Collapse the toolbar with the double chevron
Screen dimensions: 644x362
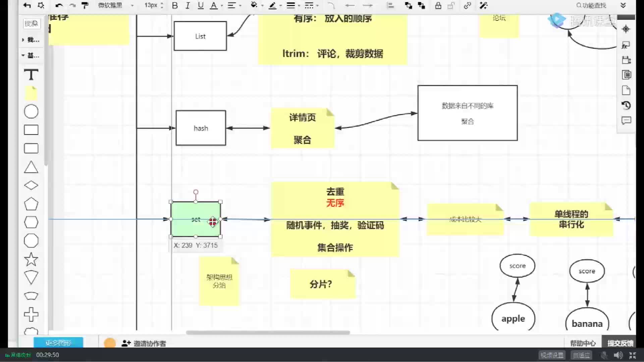click(x=623, y=5)
